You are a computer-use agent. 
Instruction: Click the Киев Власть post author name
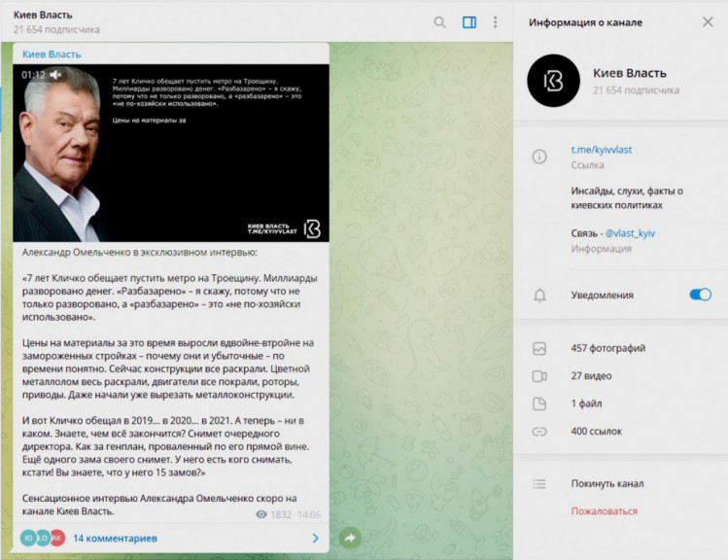click(52, 54)
